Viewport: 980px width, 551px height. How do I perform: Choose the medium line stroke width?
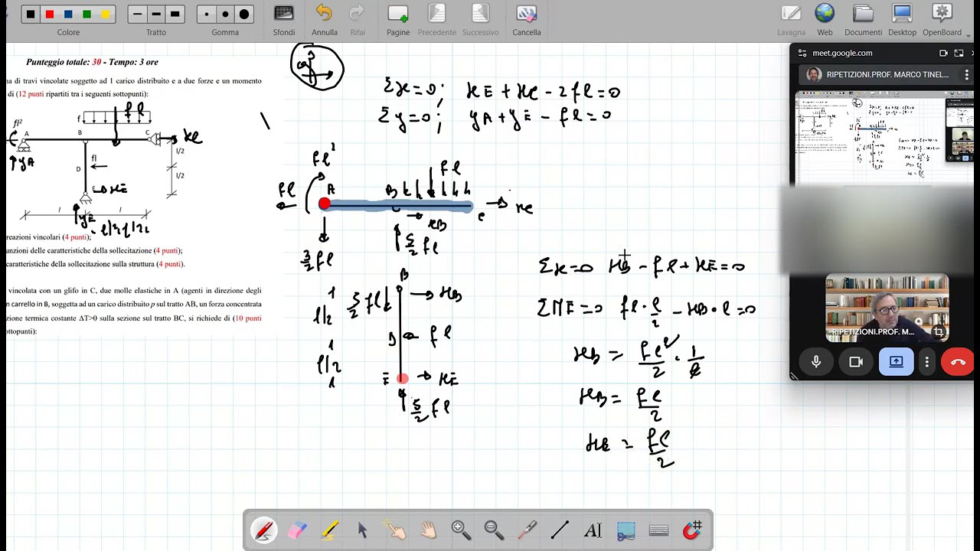click(156, 14)
